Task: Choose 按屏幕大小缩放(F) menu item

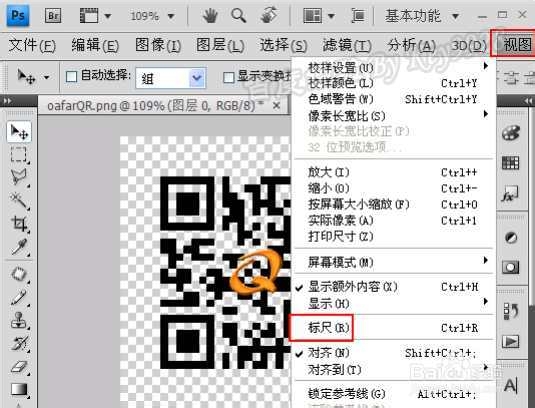Action: point(394,204)
